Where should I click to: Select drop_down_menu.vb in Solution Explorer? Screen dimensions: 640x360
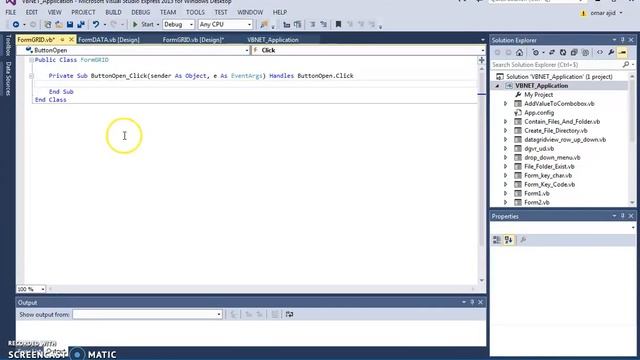(552, 158)
